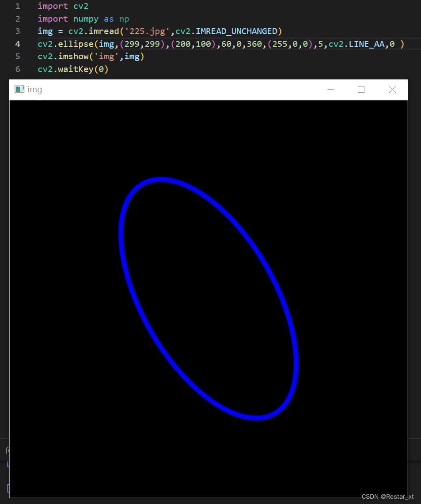
Task: Click 'LINE_AA' on line 4
Action: [367, 44]
